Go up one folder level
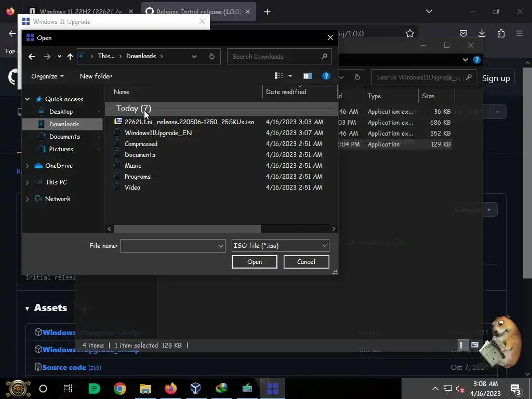This screenshot has height=399, width=532. pyautogui.click(x=70, y=57)
